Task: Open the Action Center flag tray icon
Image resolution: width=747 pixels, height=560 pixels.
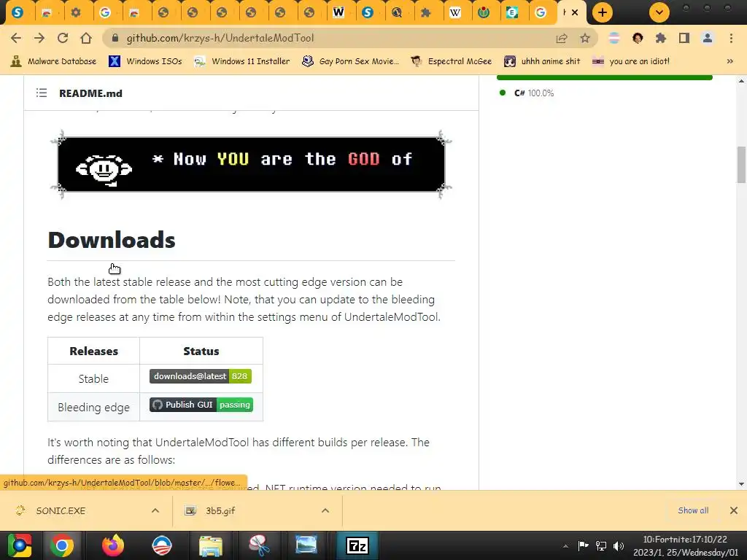Action: click(583, 545)
